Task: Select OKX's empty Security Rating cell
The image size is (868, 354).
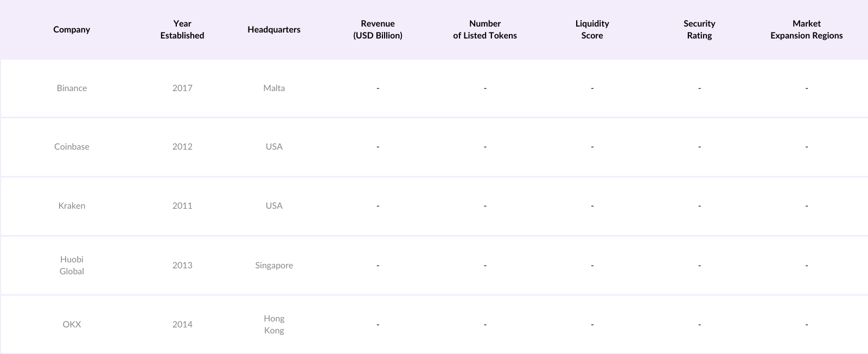Action: [699, 324]
